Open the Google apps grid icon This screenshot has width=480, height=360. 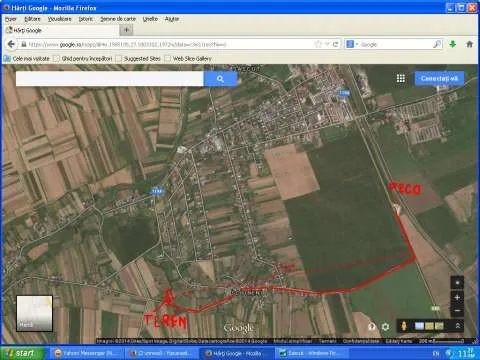tap(401, 78)
